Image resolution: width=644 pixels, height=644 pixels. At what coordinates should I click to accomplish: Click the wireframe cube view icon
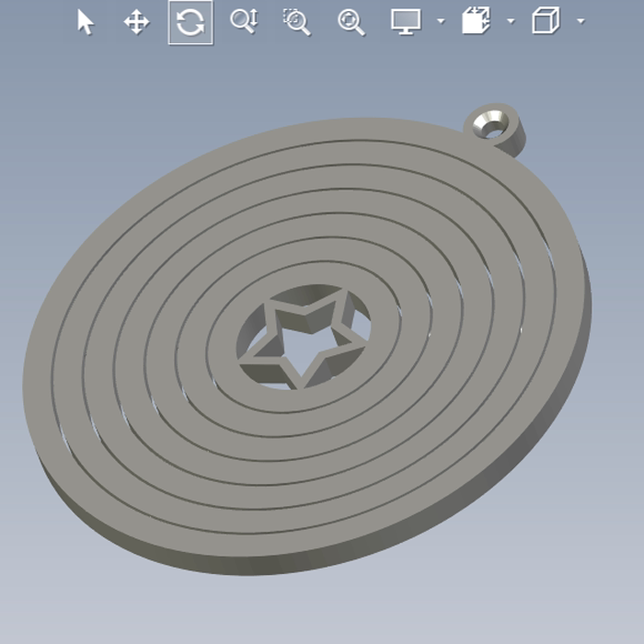point(546,20)
